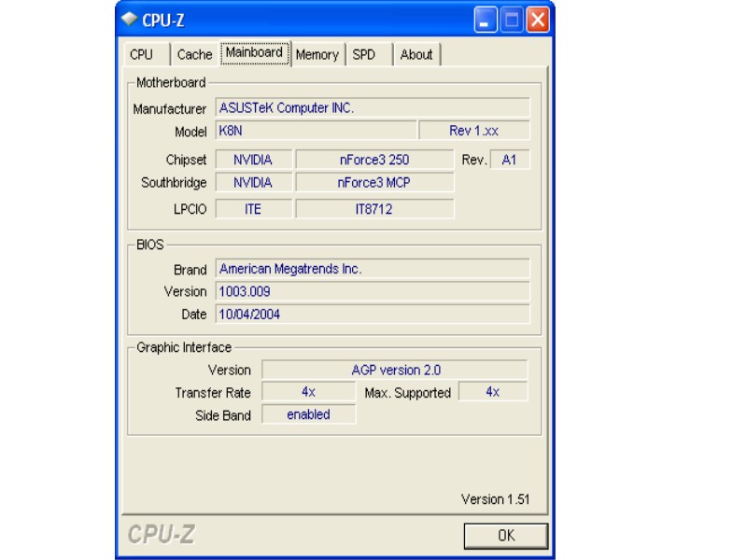Open the Memory tab

click(317, 54)
